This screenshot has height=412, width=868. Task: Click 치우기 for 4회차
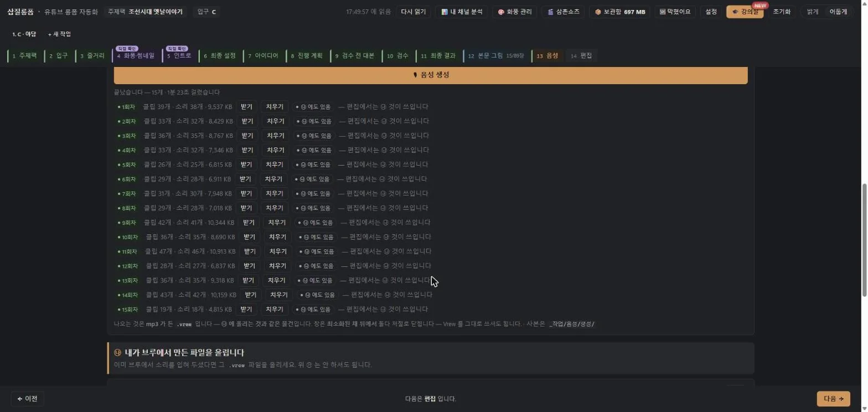[x=275, y=150]
